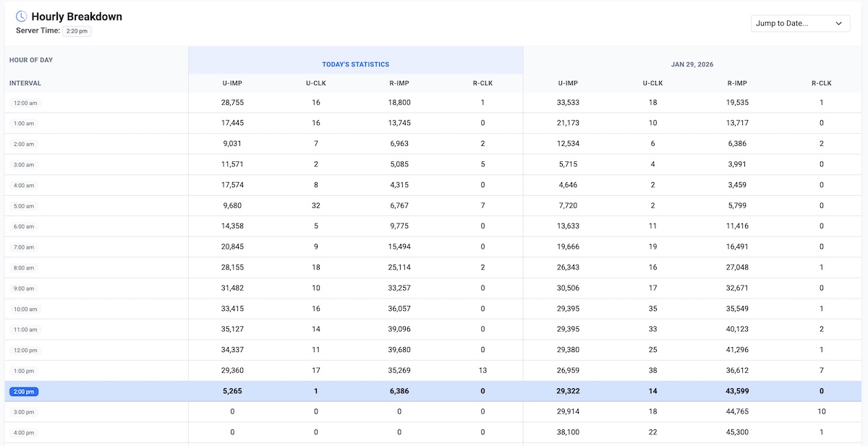Select the 4:00 pm row at the bottom

click(24, 432)
